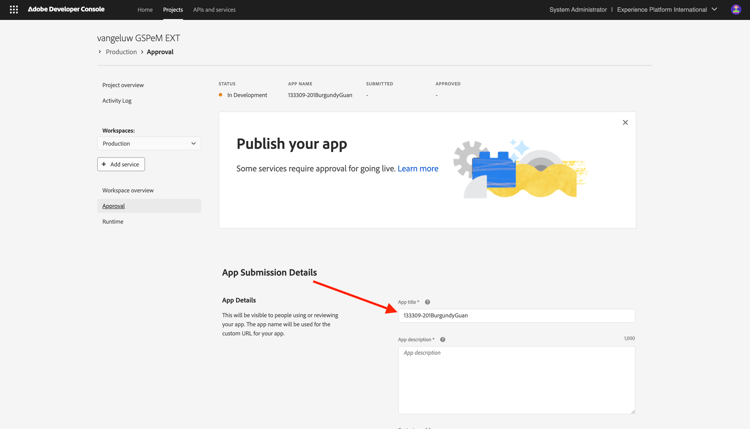Click into the App description text area
Viewport: 750px width, 429px height.
[x=517, y=380]
